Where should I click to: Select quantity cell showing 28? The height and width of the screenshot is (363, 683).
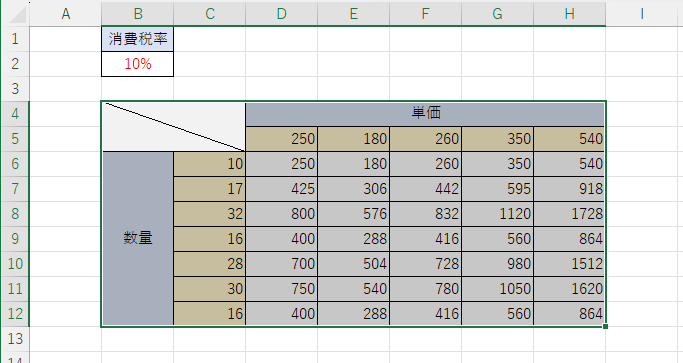[210, 264]
